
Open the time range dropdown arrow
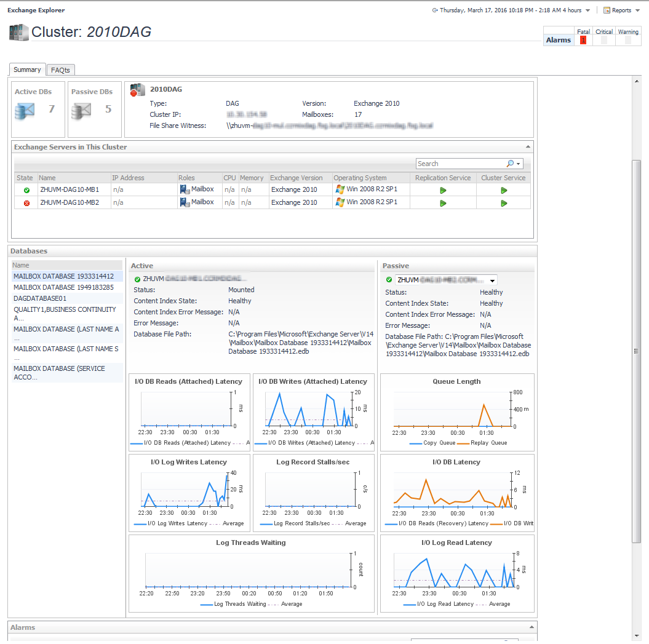click(587, 10)
